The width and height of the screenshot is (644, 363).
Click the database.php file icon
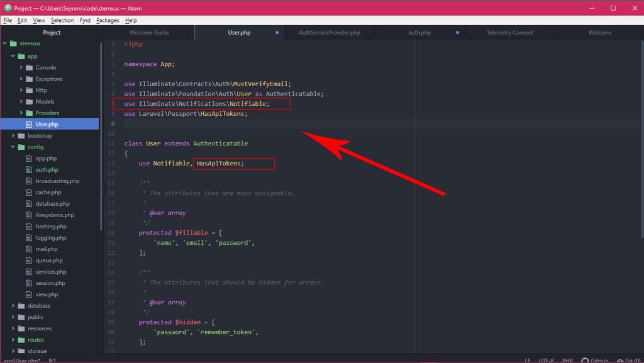30,204
